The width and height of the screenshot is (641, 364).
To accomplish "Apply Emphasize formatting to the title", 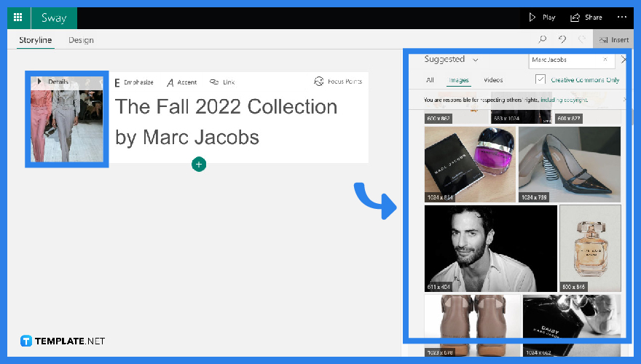I will 134,82.
